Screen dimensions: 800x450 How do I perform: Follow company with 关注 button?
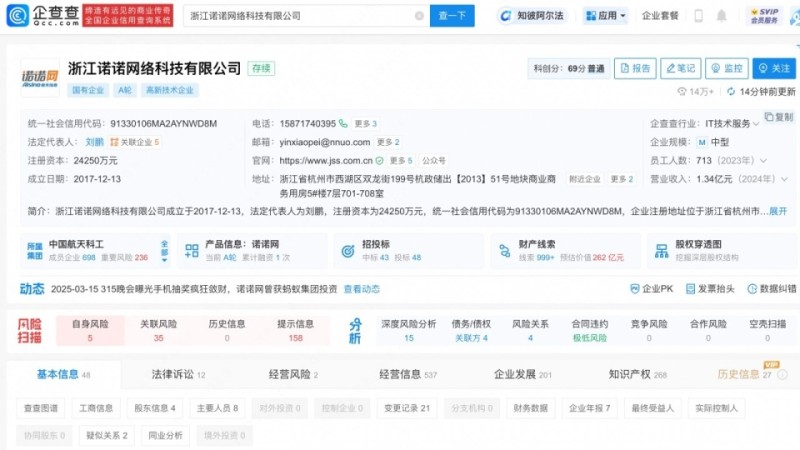click(774, 68)
